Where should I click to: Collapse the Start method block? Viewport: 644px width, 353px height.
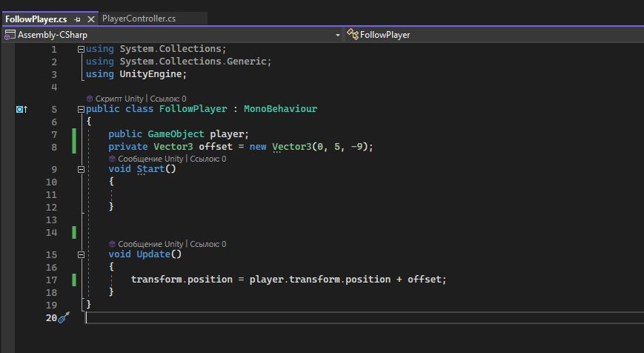[81, 169]
